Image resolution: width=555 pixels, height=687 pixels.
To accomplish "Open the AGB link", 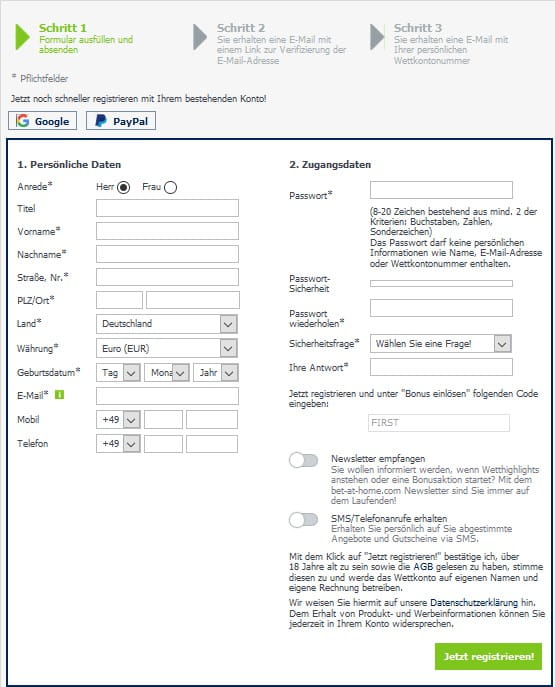I will click(x=423, y=567).
